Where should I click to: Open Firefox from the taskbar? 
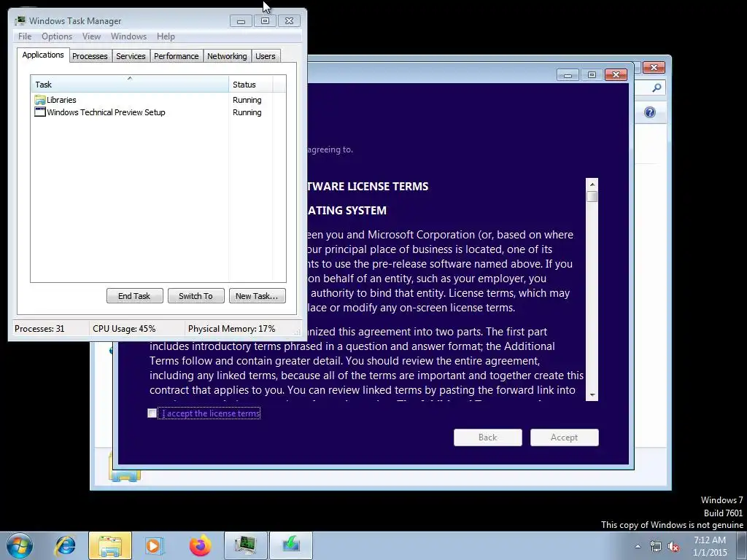[200, 545]
